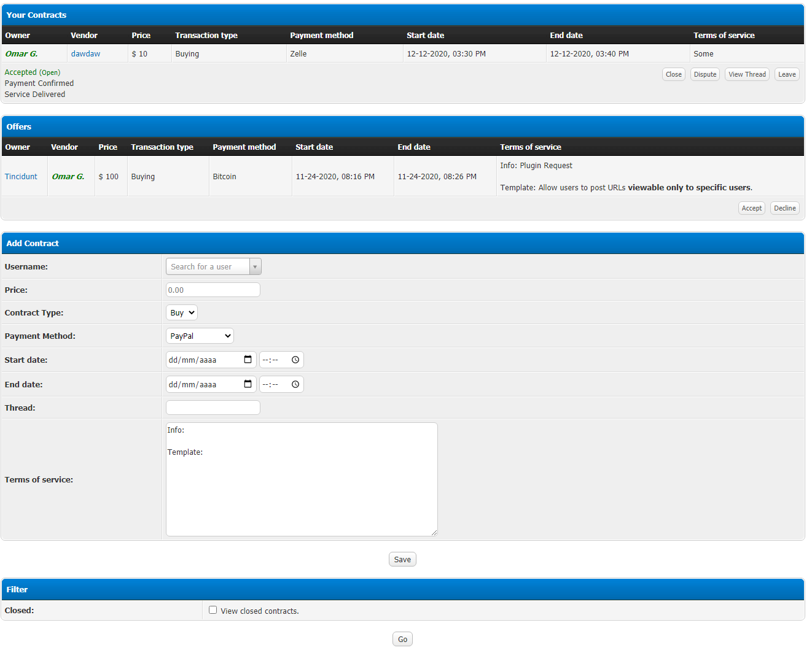Open the Contract Type Buy dropdown
Screen dimensions: 812x650
(x=182, y=312)
